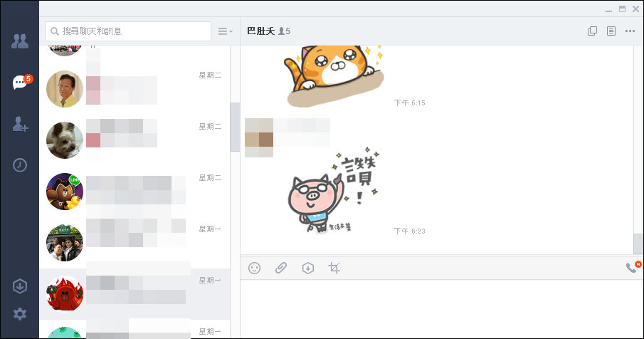Screen dimensions: 644x339
Task: Open the more options ellipsis menu
Action: click(630, 31)
